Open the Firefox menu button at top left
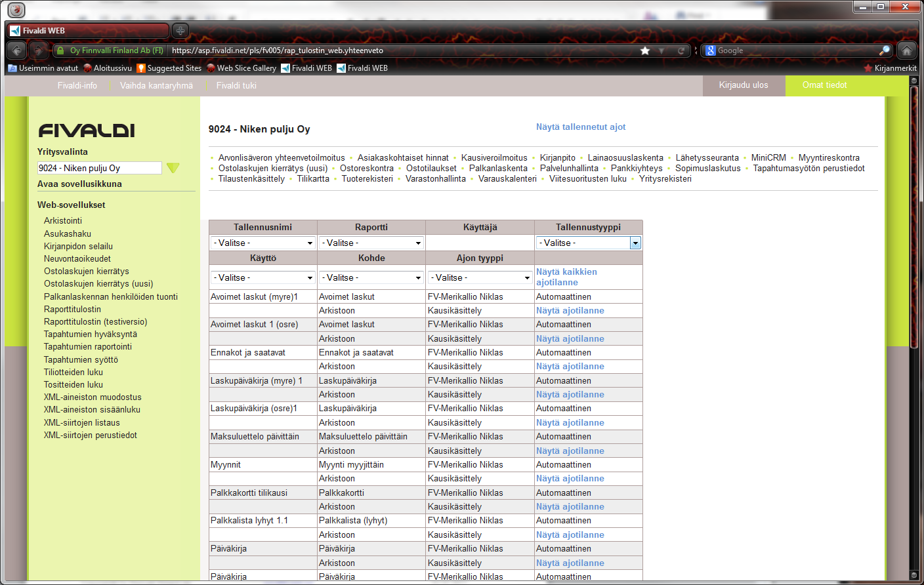Viewport: 924px width, 585px height. [16, 10]
